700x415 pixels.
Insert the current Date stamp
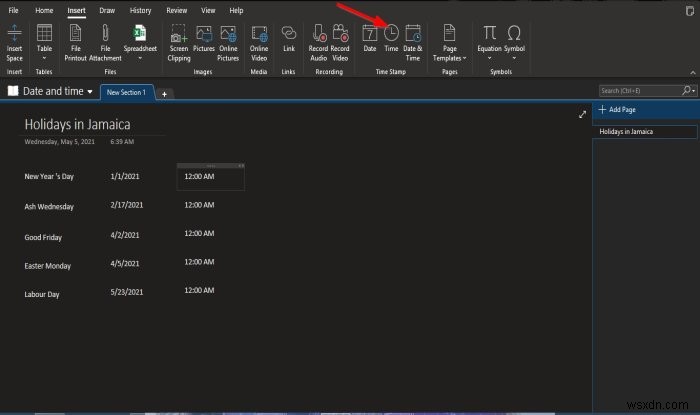click(x=370, y=38)
